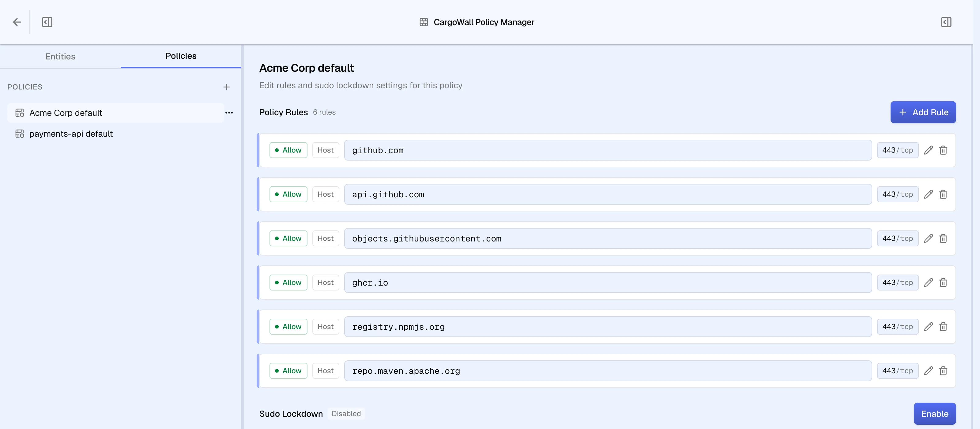980x429 pixels.
Task: Click the Add Rule button
Action: [923, 112]
